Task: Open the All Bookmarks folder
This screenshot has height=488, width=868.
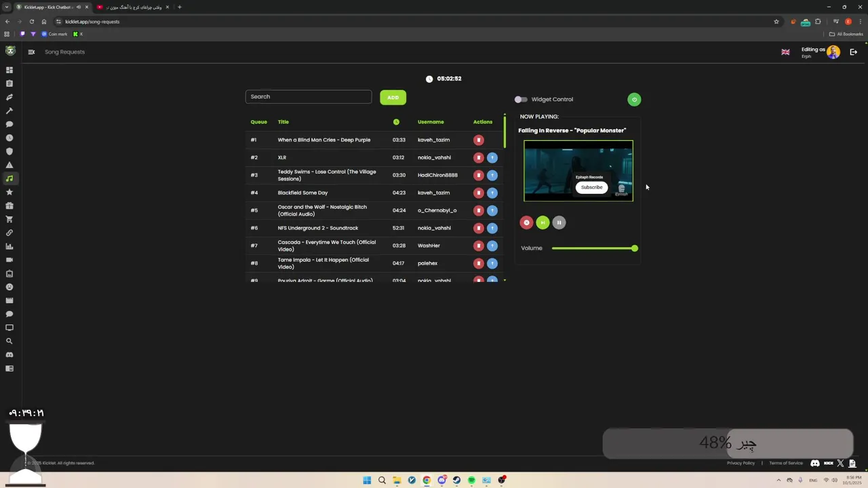Action: (x=846, y=34)
